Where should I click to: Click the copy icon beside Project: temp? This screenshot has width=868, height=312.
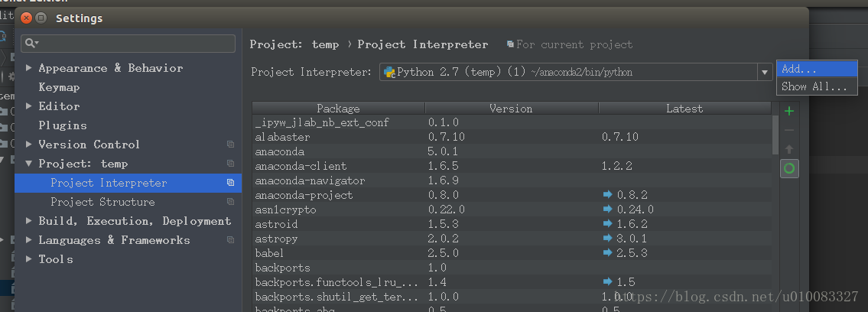230,164
